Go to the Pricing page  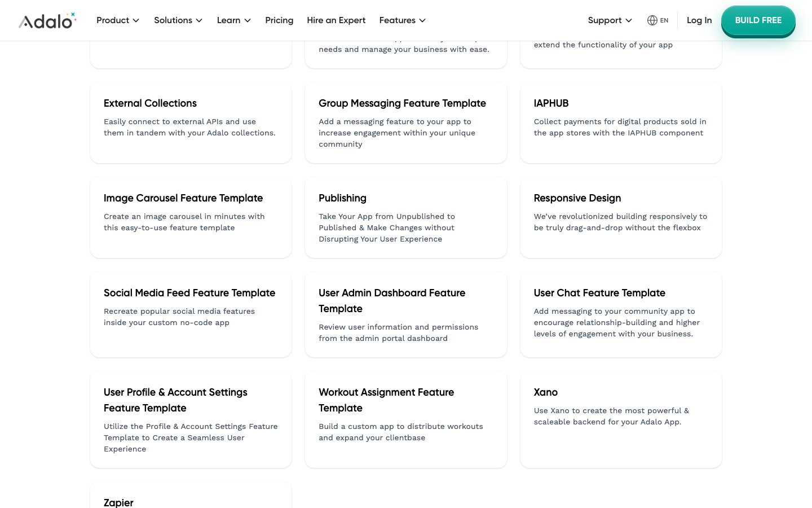279,20
